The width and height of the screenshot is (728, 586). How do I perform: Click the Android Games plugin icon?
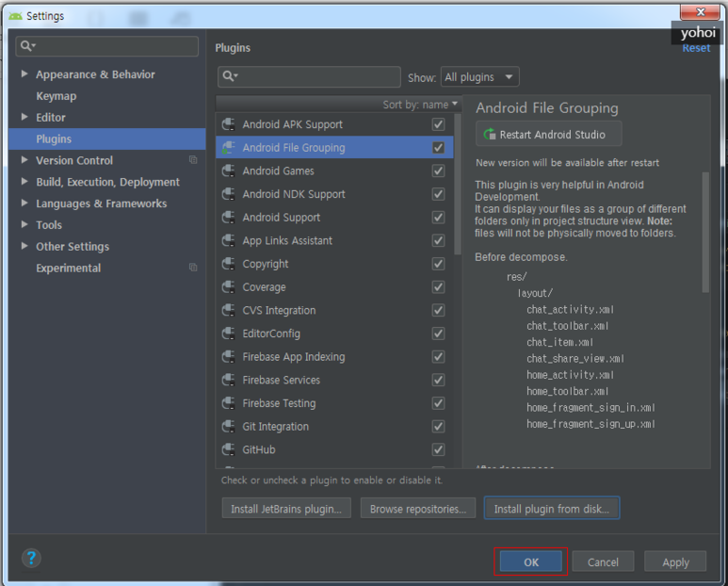click(x=228, y=171)
